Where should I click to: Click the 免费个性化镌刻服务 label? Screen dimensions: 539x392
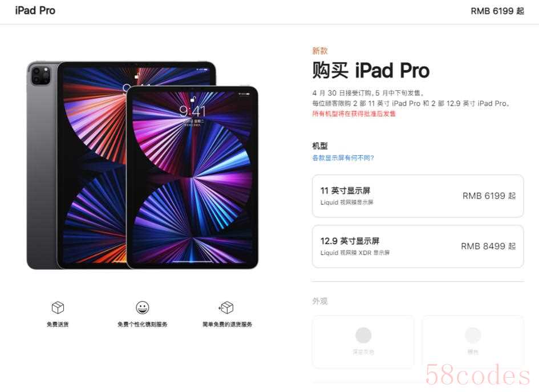[x=143, y=324]
